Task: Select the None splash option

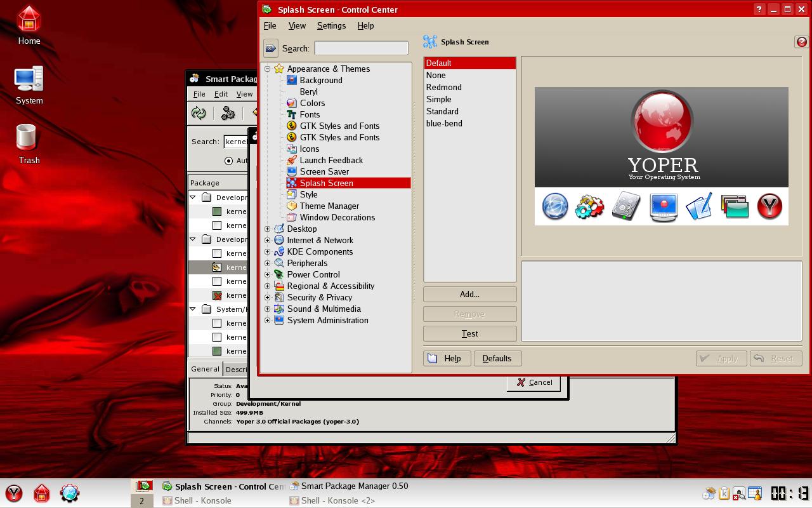Action: [x=469, y=75]
